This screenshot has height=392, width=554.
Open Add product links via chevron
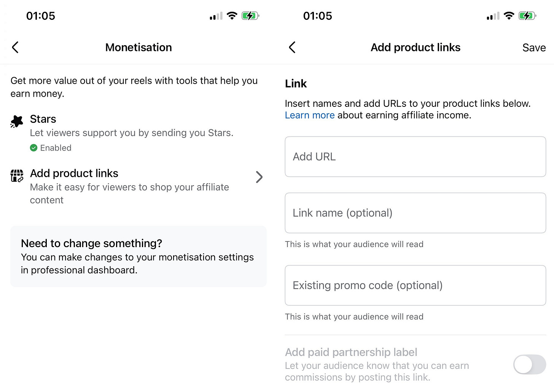259,177
